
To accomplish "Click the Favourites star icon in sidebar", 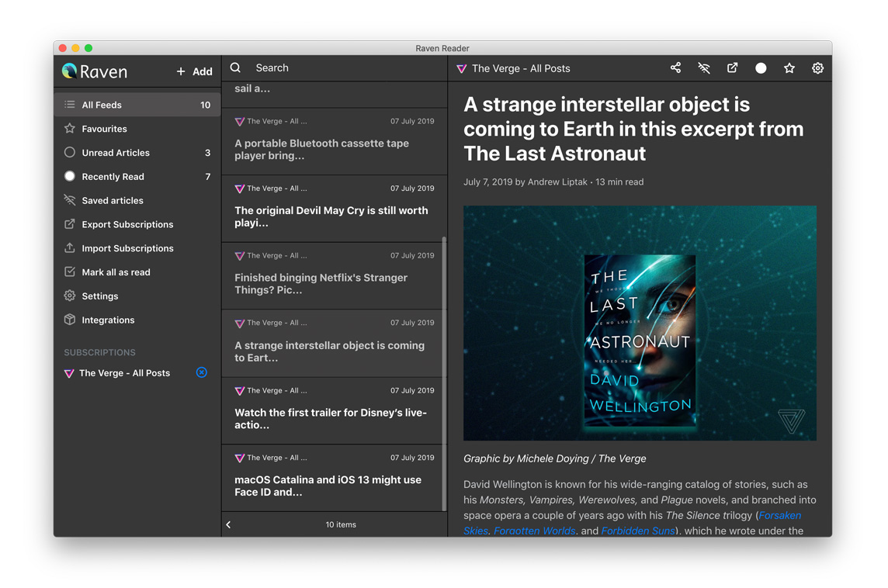I will point(70,129).
